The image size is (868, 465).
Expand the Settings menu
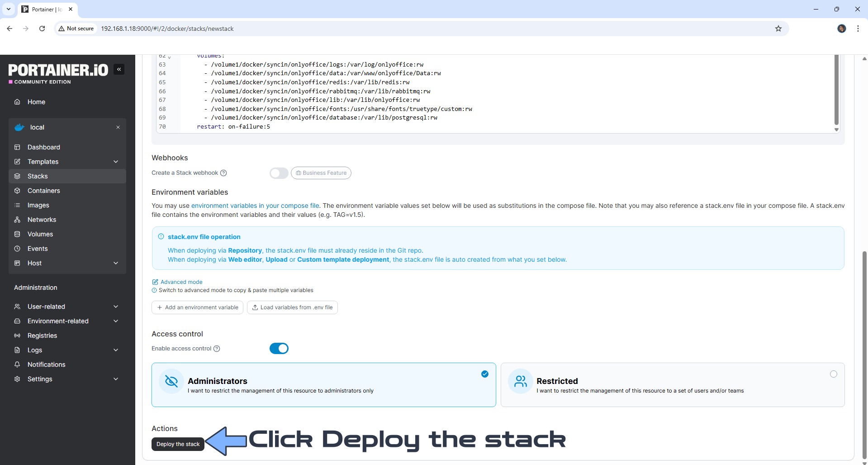(x=39, y=379)
